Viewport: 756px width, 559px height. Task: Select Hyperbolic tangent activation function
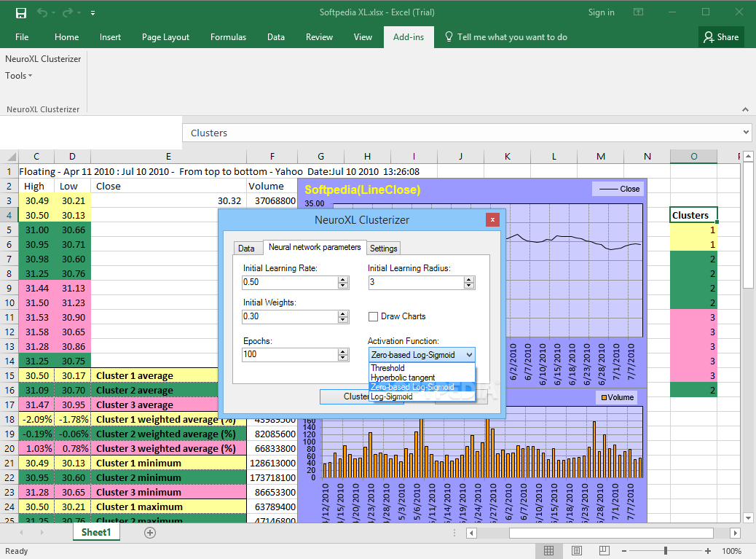422,378
